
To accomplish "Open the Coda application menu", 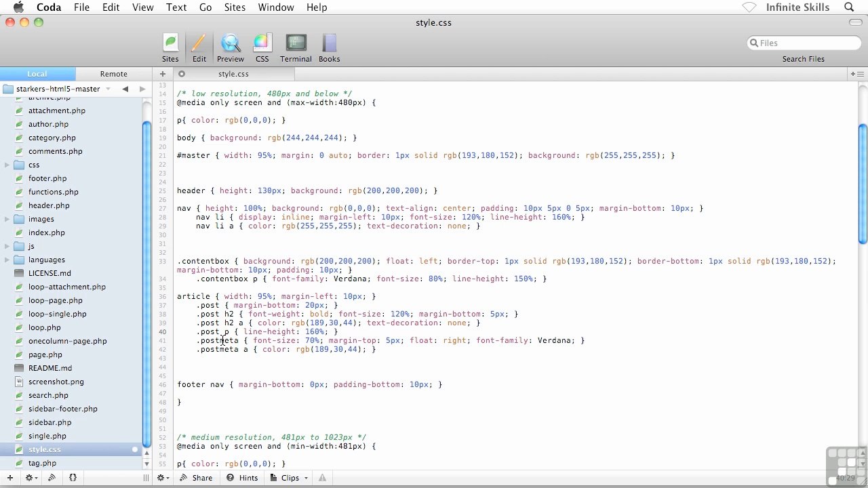I will (x=49, y=7).
